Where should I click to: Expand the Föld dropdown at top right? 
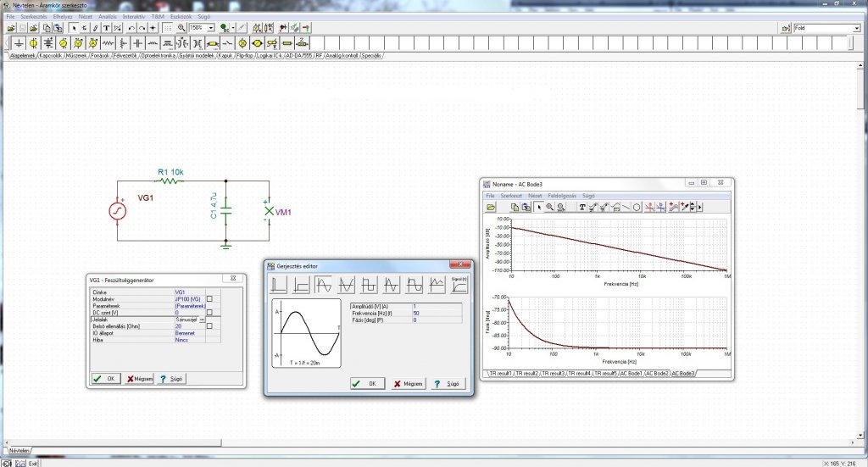pyautogui.click(x=856, y=28)
